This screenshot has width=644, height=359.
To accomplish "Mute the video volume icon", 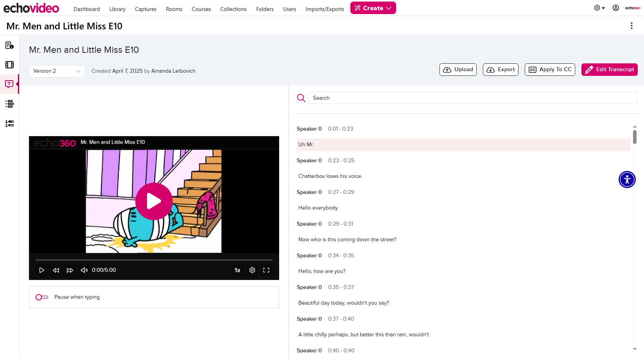I will point(84,270).
